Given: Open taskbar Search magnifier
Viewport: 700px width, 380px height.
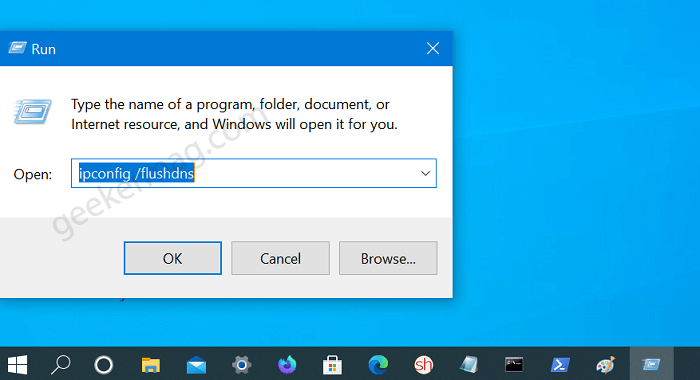Looking at the screenshot, I should [61, 365].
